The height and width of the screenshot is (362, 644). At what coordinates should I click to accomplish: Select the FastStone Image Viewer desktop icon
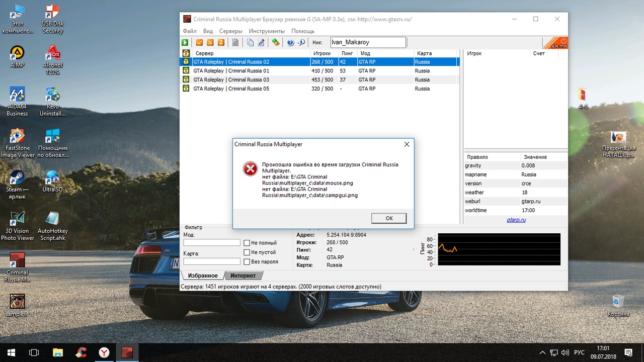(x=18, y=143)
